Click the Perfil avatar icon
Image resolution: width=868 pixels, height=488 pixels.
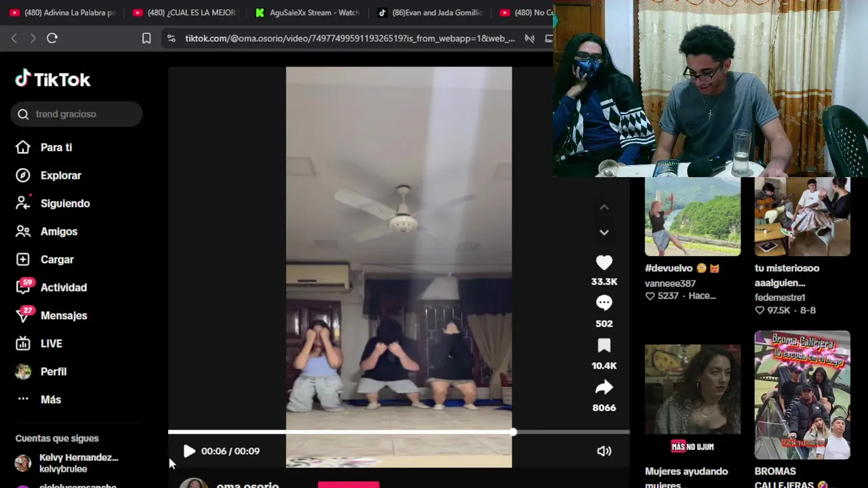(23, 371)
